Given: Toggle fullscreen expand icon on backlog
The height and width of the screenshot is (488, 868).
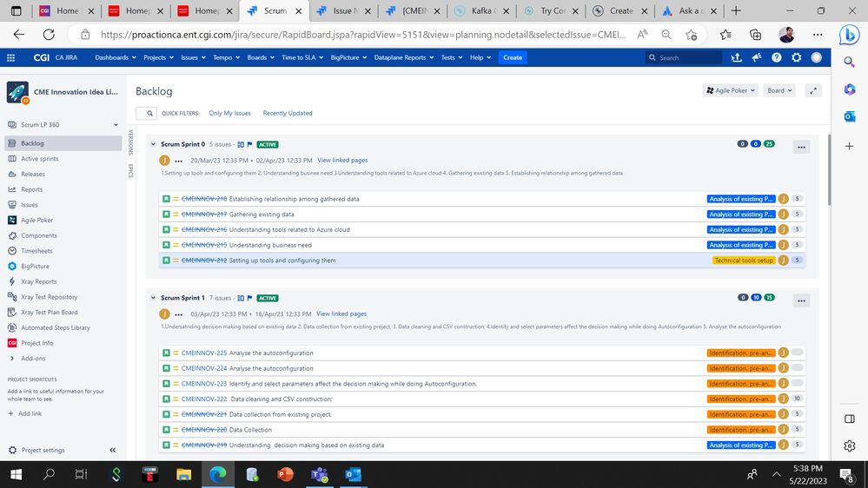Looking at the screenshot, I should pos(813,90).
